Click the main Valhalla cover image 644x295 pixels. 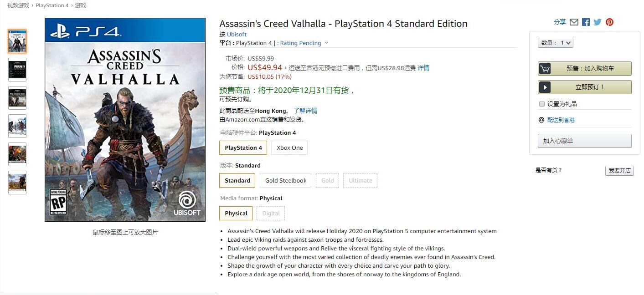click(125, 120)
